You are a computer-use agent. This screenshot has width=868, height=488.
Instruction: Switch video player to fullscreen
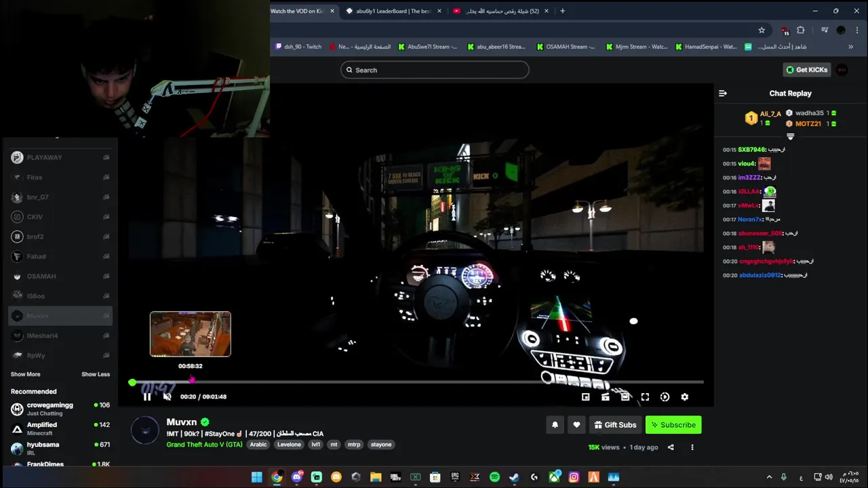click(x=645, y=397)
